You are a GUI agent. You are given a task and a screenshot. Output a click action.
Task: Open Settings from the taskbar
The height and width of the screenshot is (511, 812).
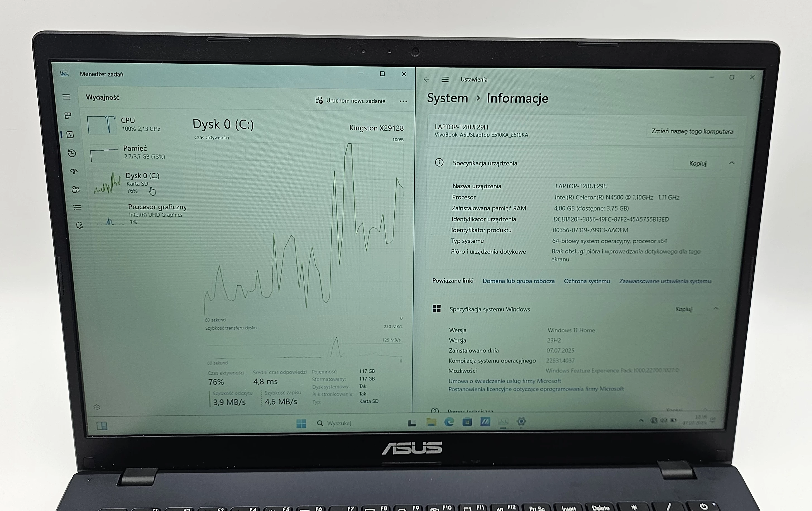tap(522, 422)
